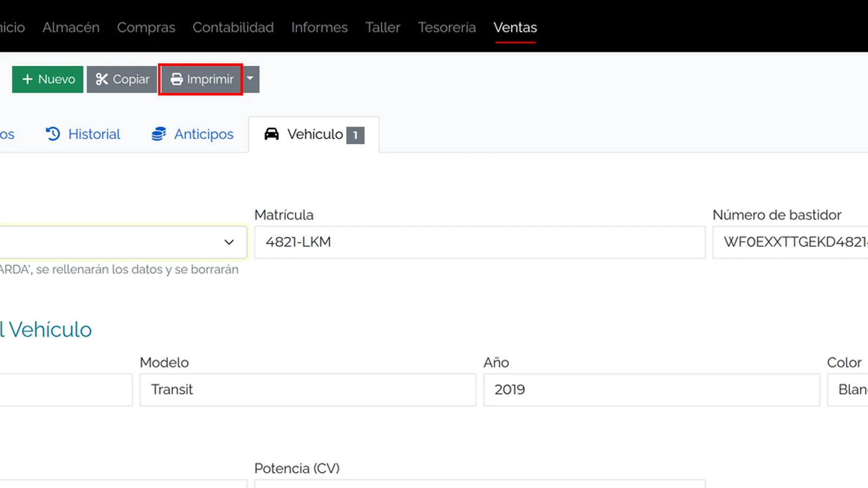Click the Matrícula label
This screenshot has height=488, width=868.
point(284,215)
